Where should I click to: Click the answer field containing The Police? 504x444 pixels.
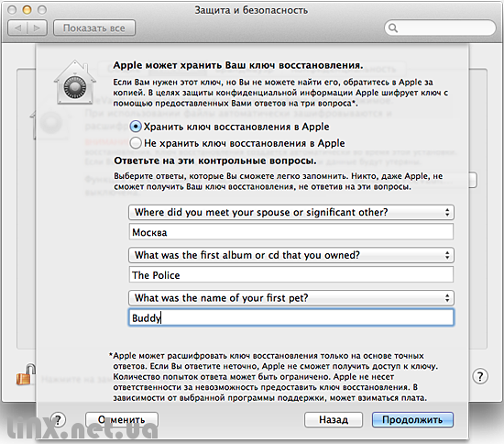point(290,275)
